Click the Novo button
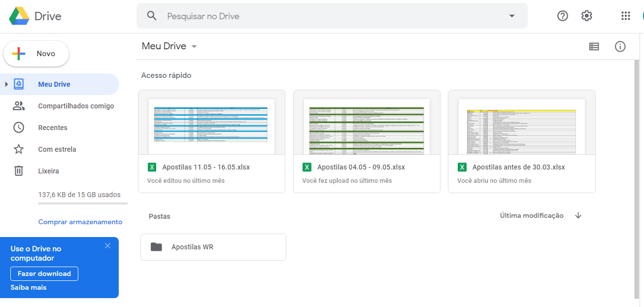 pos(36,54)
